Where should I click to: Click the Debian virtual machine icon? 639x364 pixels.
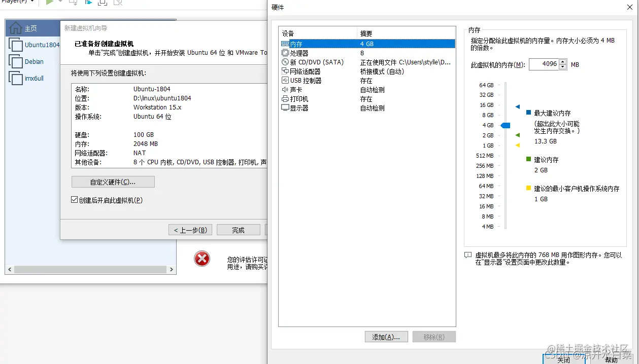[16, 61]
